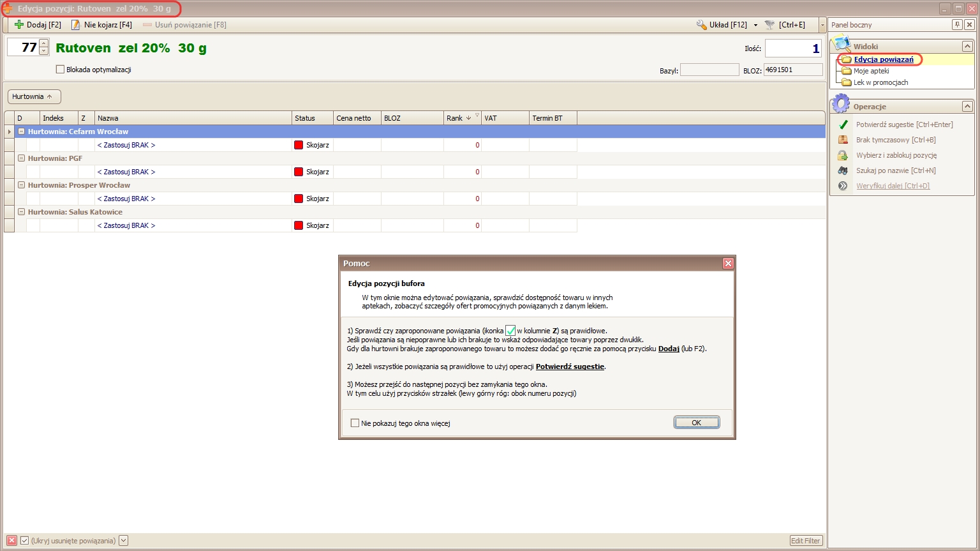Open the Moje apteki view
Image resolution: width=980 pixels, height=551 pixels.
click(871, 71)
